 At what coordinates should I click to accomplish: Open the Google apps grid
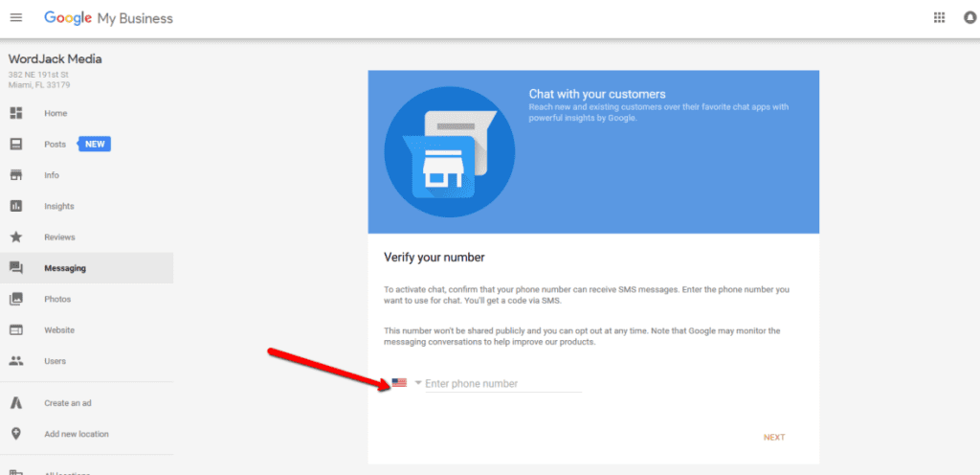[939, 17]
